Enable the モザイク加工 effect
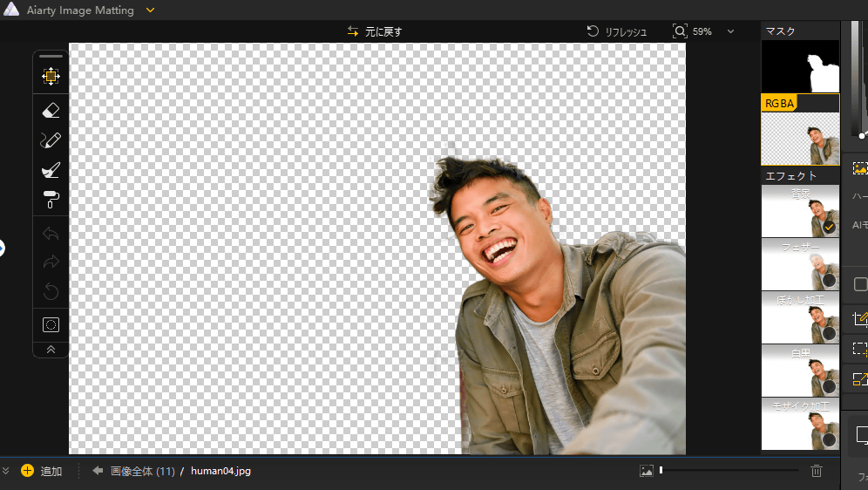Screen dimensions: 868x490 [x=829, y=440]
